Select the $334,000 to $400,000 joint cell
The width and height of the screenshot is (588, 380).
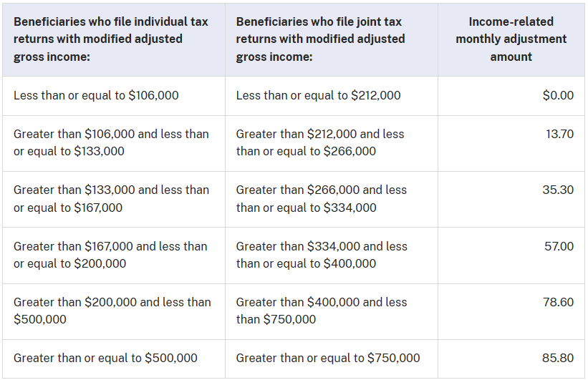click(322, 255)
